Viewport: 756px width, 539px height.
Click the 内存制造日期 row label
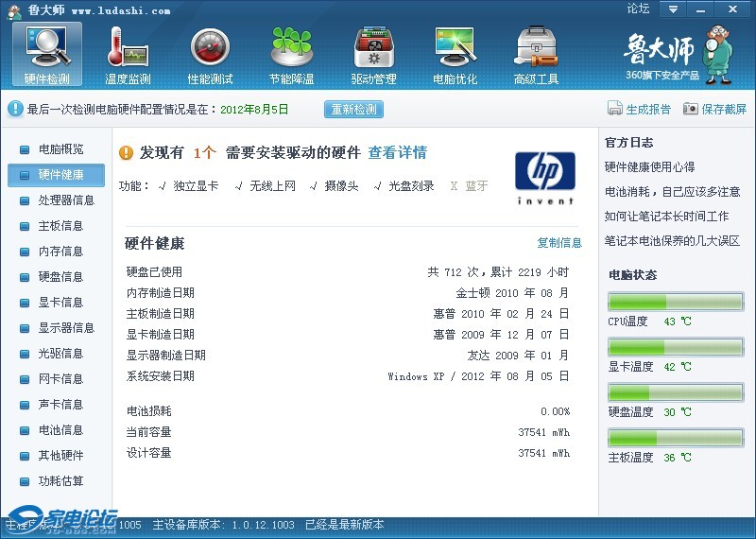pyautogui.click(x=160, y=293)
